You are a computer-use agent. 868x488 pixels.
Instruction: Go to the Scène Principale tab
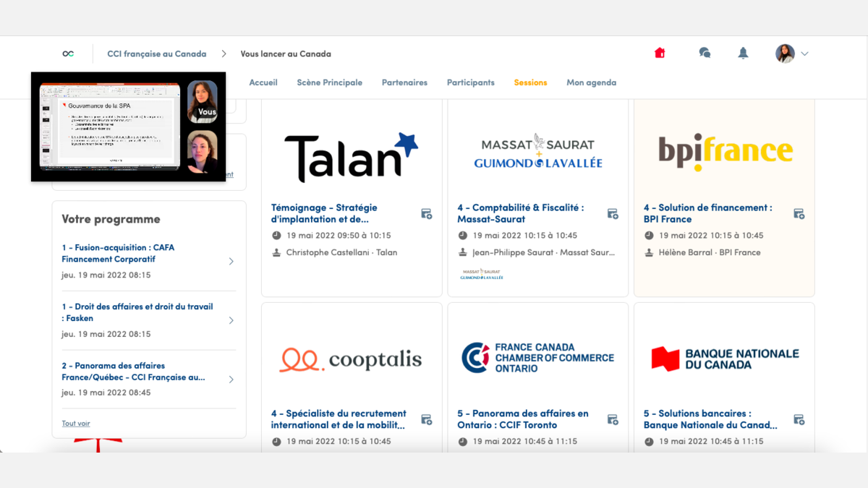click(x=329, y=82)
